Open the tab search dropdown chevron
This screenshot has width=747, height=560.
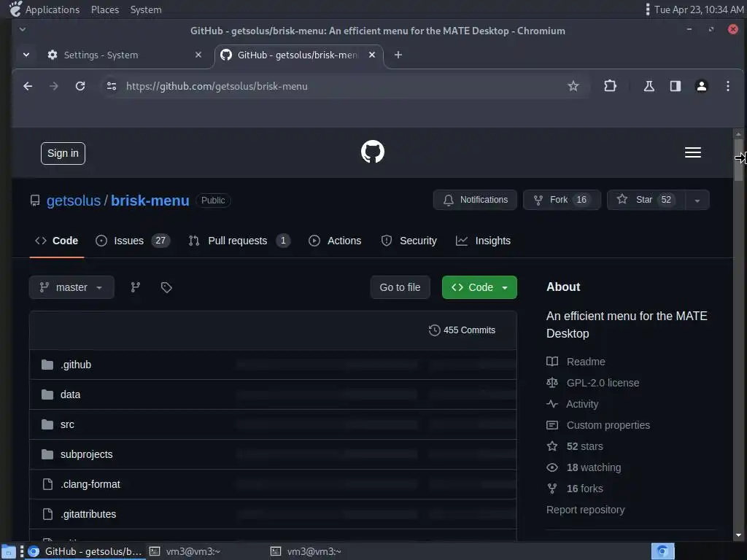click(x=26, y=55)
